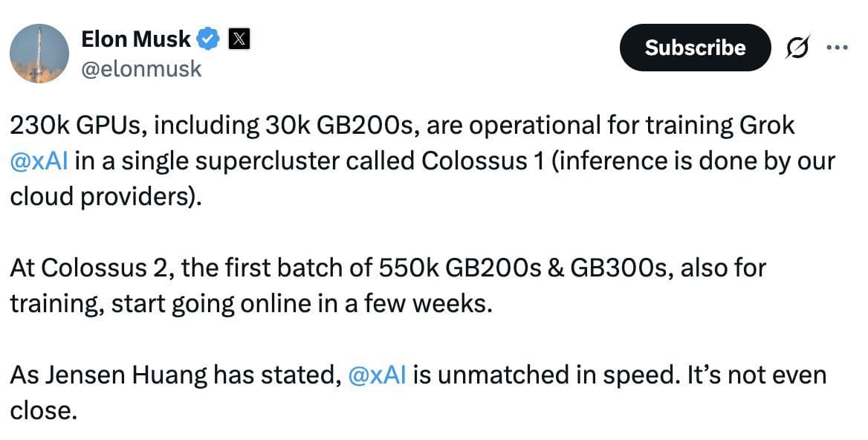
Task: Open the Grok slashed-circle icon
Action: (798, 48)
